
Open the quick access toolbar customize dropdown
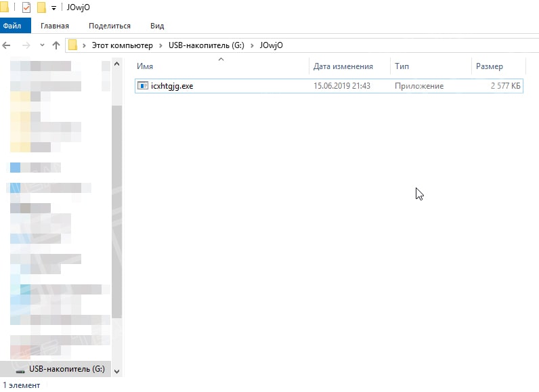tap(53, 8)
